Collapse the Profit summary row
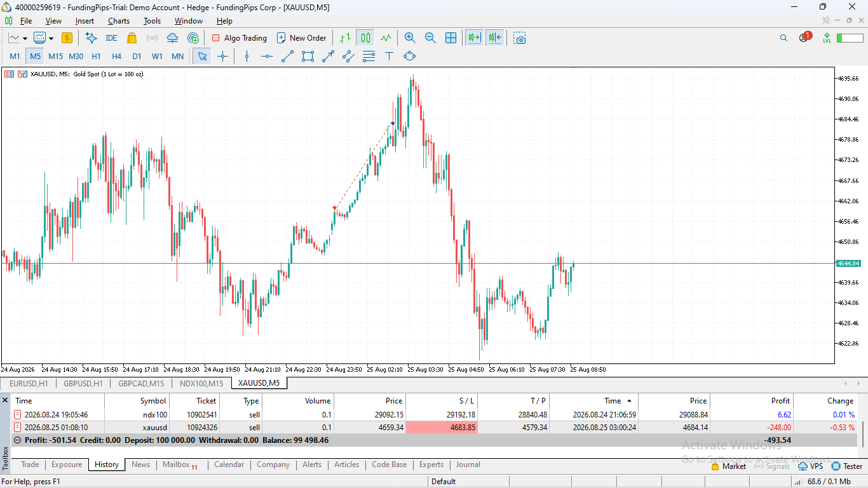This screenshot has width=868, height=488. tap(17, 440)
